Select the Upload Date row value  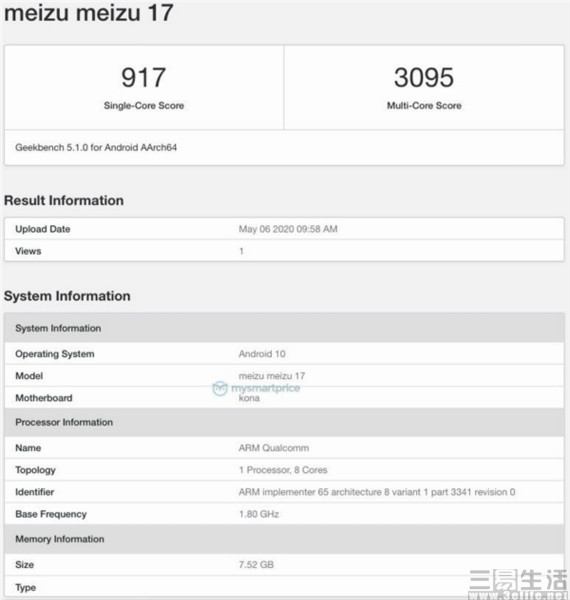click(288, 229)
